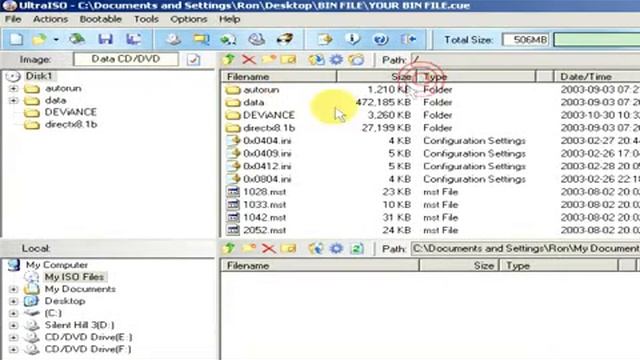The width and height of the screenshot is (640, 360).
Task: Click Refresh icon in Local pane toolbar
Action: (357, 248)
